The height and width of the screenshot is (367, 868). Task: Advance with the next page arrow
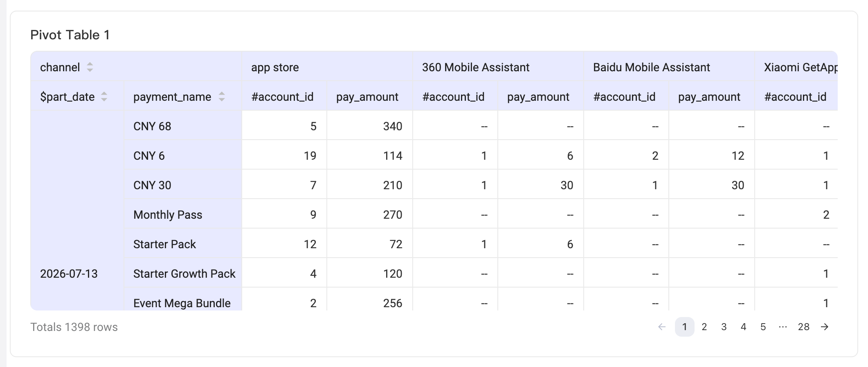[825, 327]
